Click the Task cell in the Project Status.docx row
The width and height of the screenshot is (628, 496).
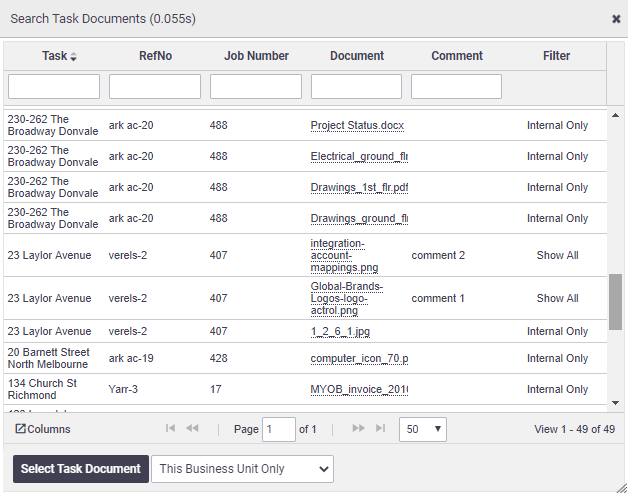(x=53, y=125)
